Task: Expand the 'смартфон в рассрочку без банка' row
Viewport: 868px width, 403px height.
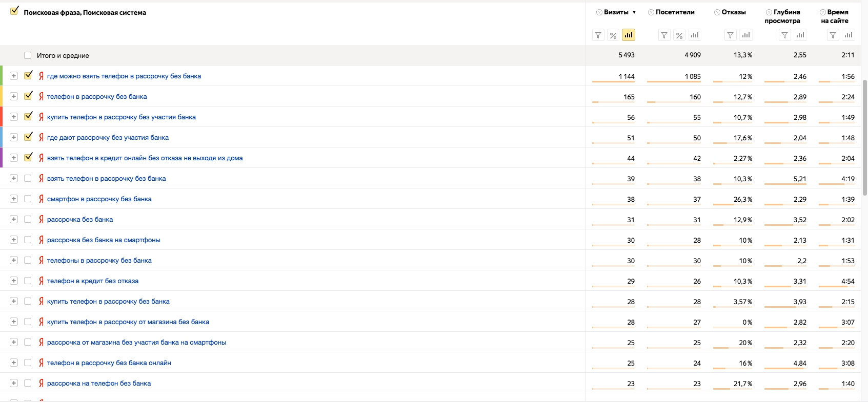Action: pos(14,199)
